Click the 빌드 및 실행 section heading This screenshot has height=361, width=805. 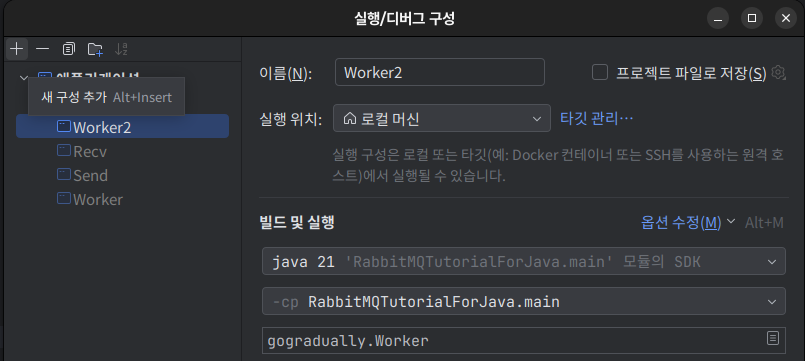point(297,222)
